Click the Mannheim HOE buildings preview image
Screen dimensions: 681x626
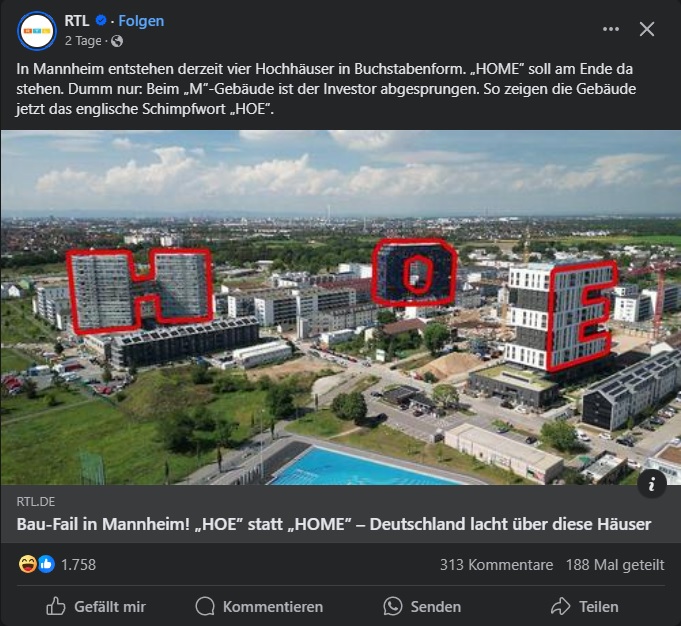tap(340, 308)
